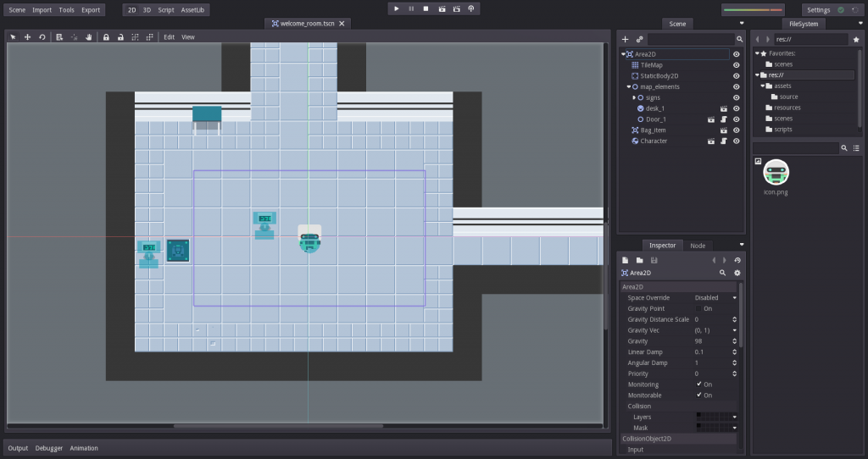This screenshot has height=459, width=868.
Task: Hide the TileMap node with its eye icon
Action: [x=736, y=65]
